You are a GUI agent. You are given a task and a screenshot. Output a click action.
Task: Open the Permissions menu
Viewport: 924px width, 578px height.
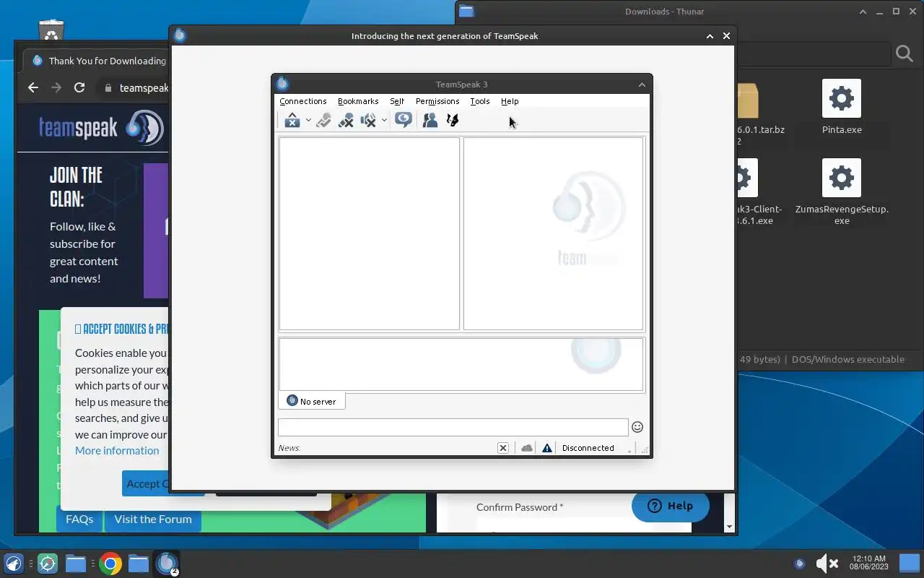[x=437, y=101]
